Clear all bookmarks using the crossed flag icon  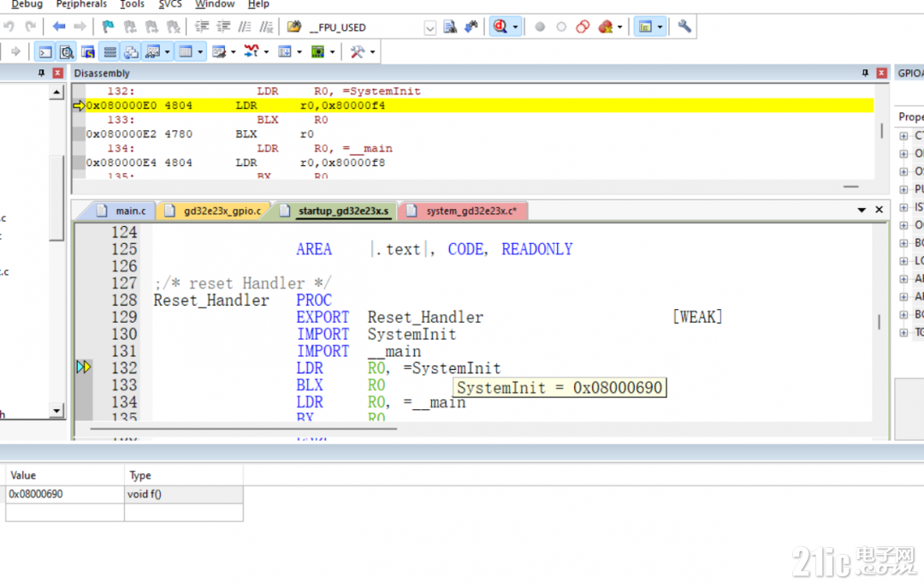click(x=173, y=27)
